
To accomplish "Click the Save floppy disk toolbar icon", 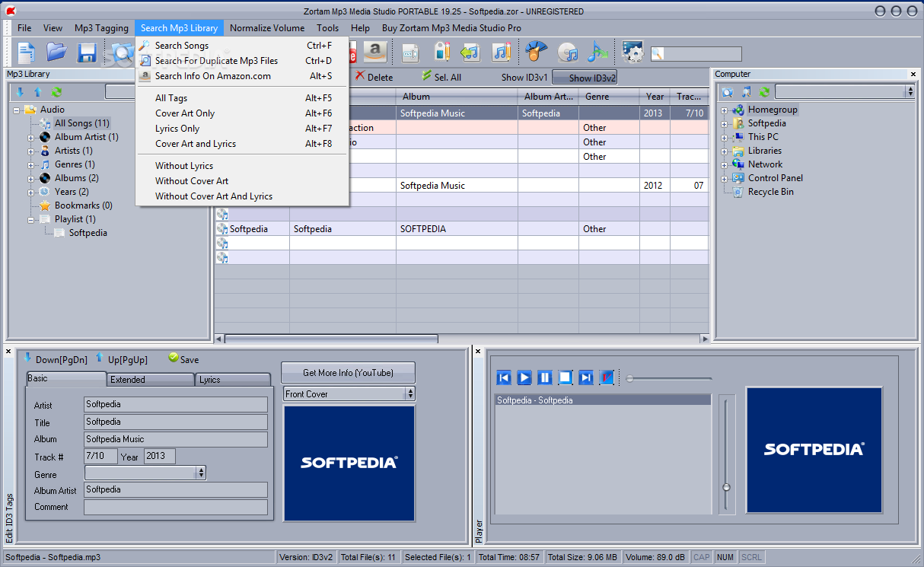I will coord(87,52).
